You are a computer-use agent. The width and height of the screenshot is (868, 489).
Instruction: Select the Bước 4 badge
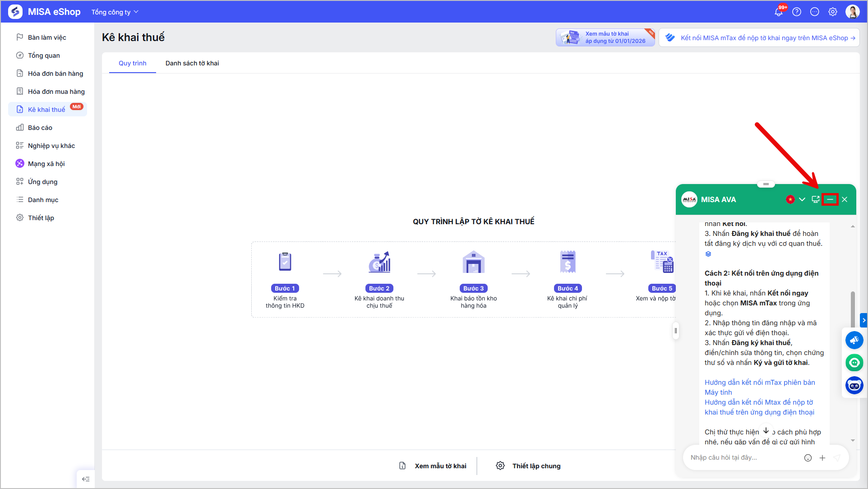568,288
